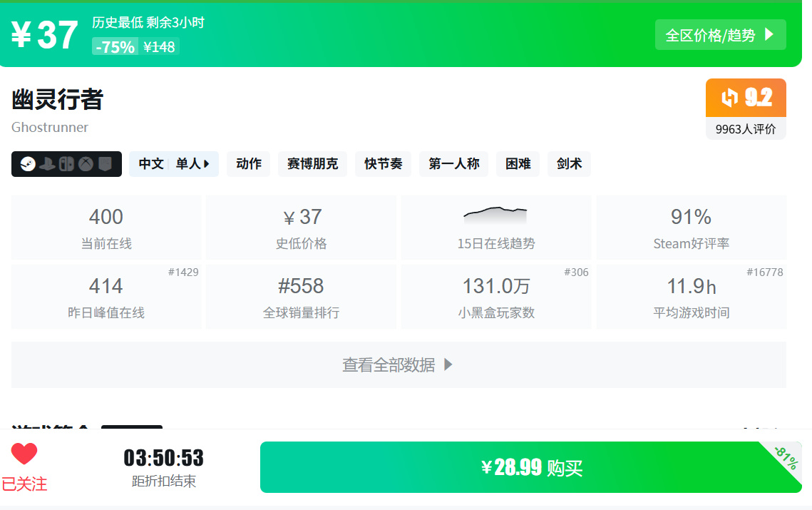Select the 困难 tag

pyautogui.click(x=518, y=164)
